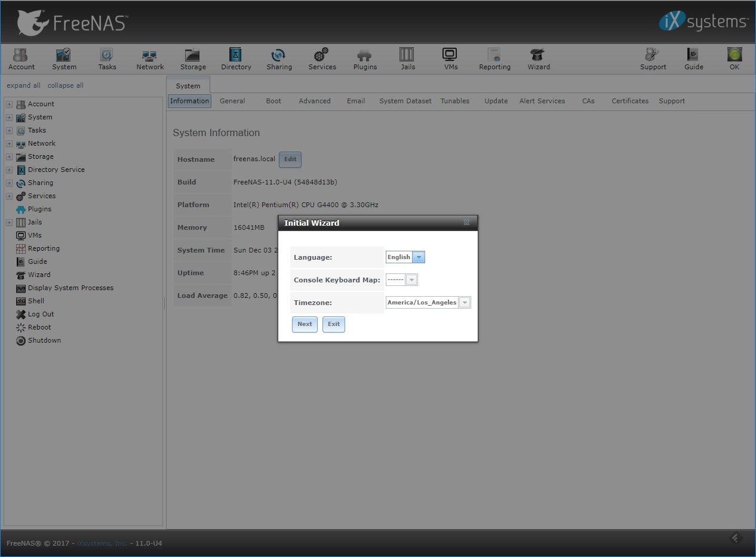Open the Timezone dropdown arrow

465,303
